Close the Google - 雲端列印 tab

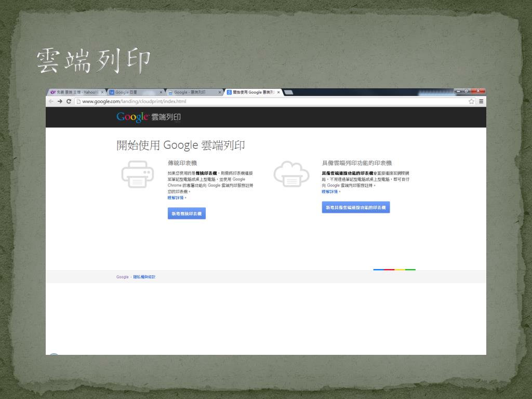220,92
